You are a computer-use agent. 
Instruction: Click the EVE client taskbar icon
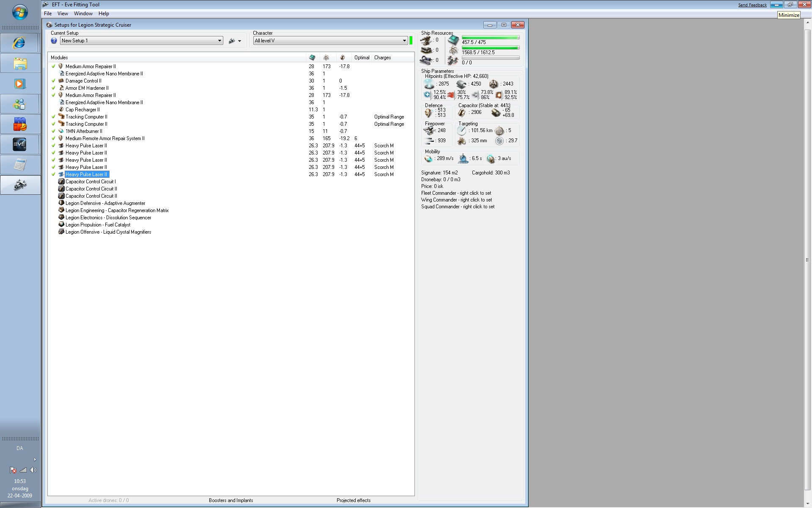(x=20, y=144)
